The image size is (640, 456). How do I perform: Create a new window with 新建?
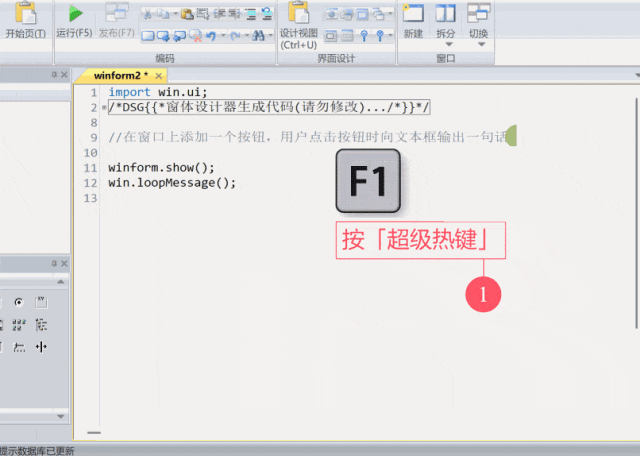click(413, 21)
